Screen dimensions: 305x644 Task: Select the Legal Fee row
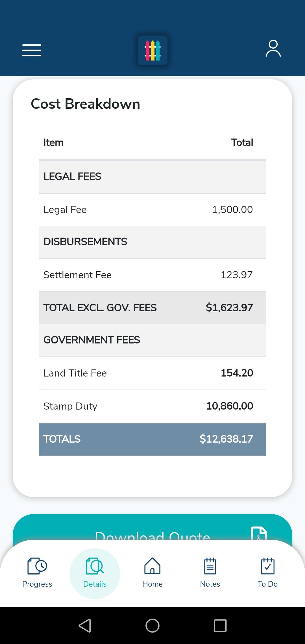[x=152, y=210]
